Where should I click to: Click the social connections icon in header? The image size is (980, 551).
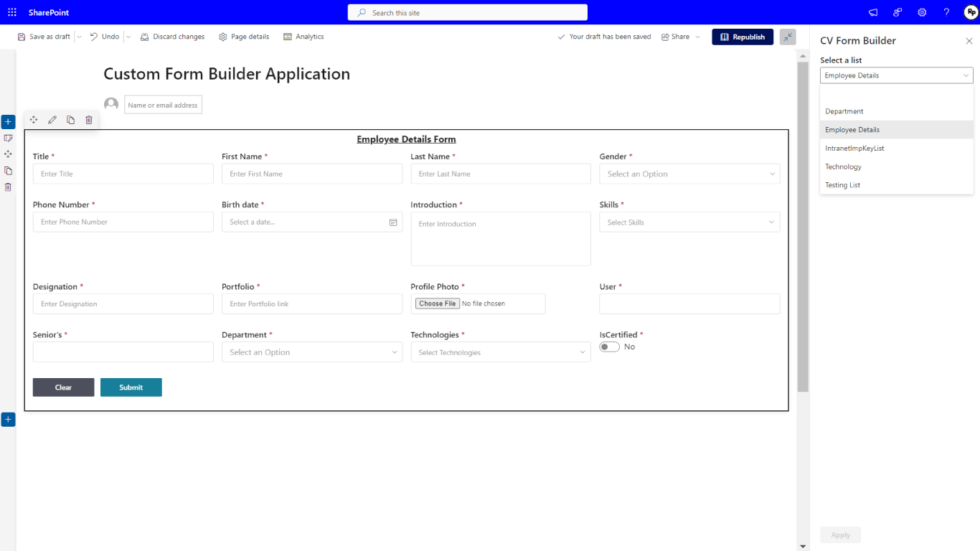897,13
